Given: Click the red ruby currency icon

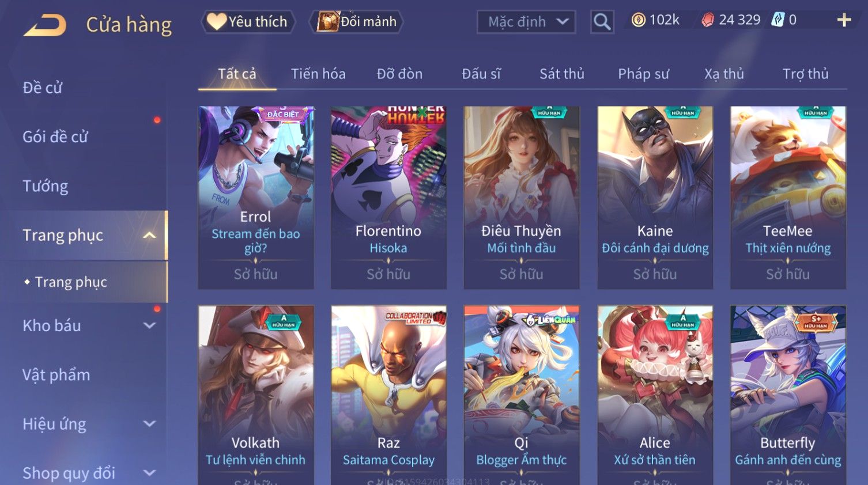Looking at the screenshot, I should 707,20.
